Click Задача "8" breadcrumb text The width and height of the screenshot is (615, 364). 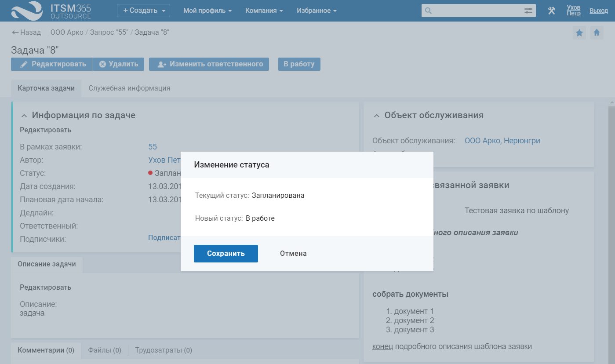pos(152,33)
